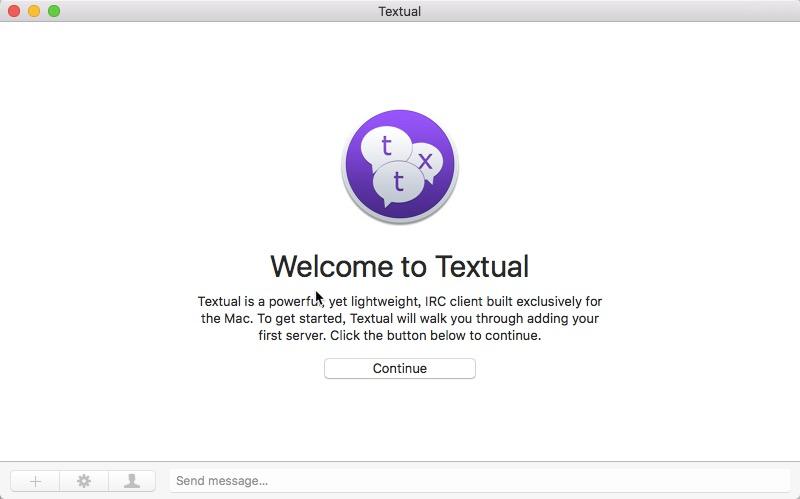800x499 pixels.
Task: Click the Welcome to Textual heading
Action: pos(399,266)
